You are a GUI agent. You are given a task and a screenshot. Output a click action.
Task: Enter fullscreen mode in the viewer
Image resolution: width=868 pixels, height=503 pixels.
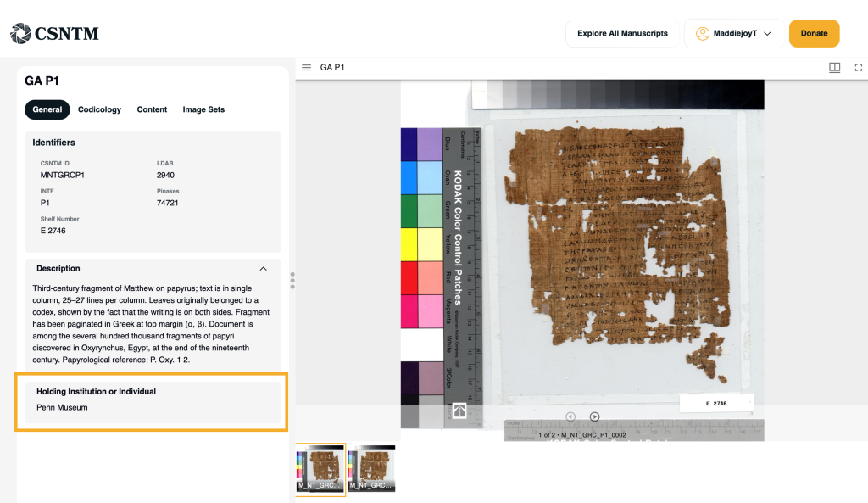(858, 68)
